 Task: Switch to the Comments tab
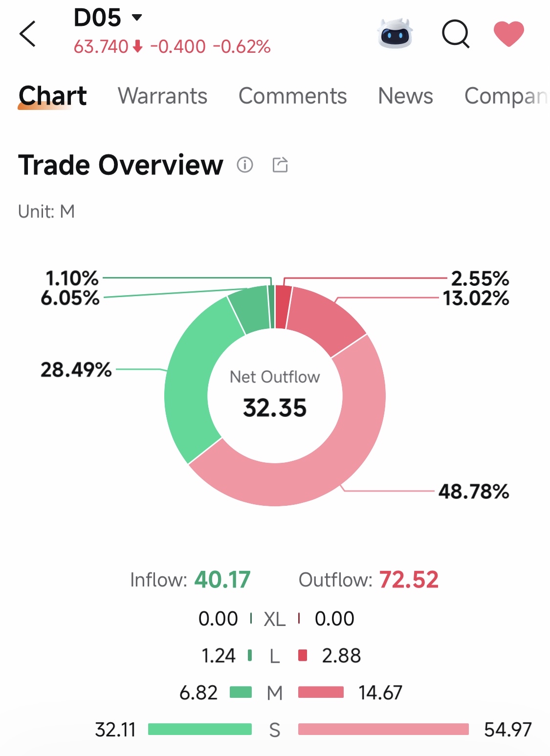292,96
